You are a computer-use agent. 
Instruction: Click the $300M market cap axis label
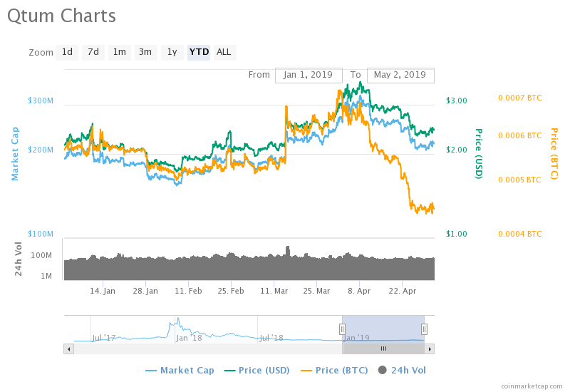(41, 100)
